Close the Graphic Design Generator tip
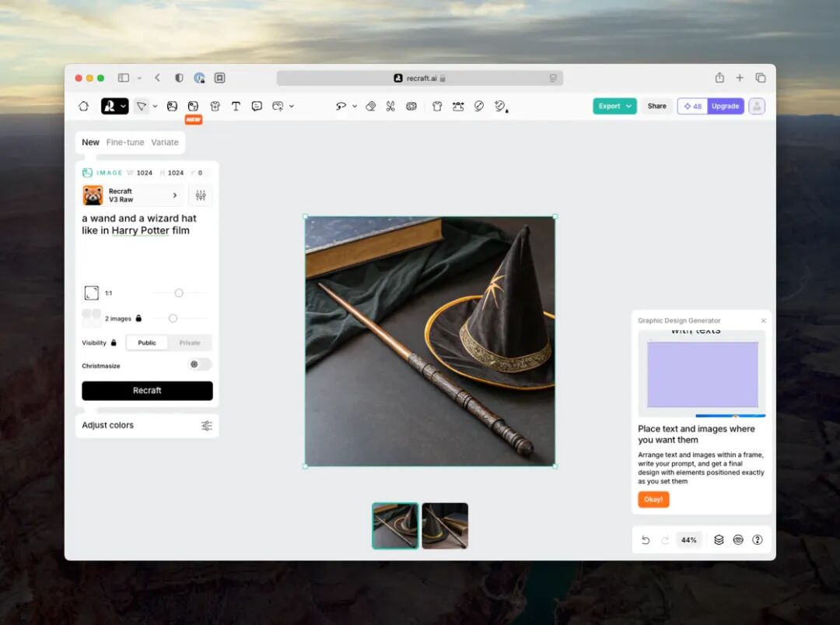 [764, 321]
